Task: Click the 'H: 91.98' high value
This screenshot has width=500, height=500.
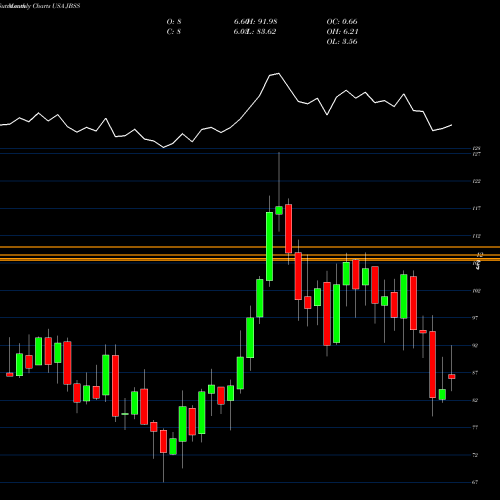Action: click(263, 22)
